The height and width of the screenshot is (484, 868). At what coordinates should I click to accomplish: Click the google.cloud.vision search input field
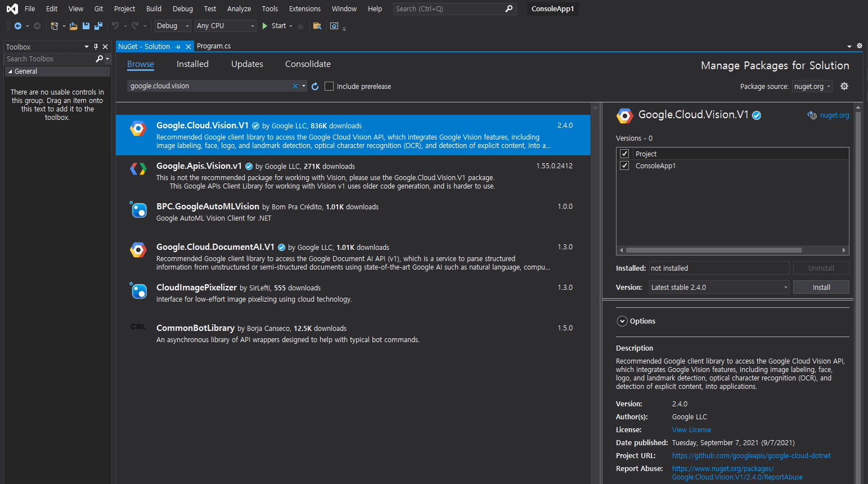209,86
